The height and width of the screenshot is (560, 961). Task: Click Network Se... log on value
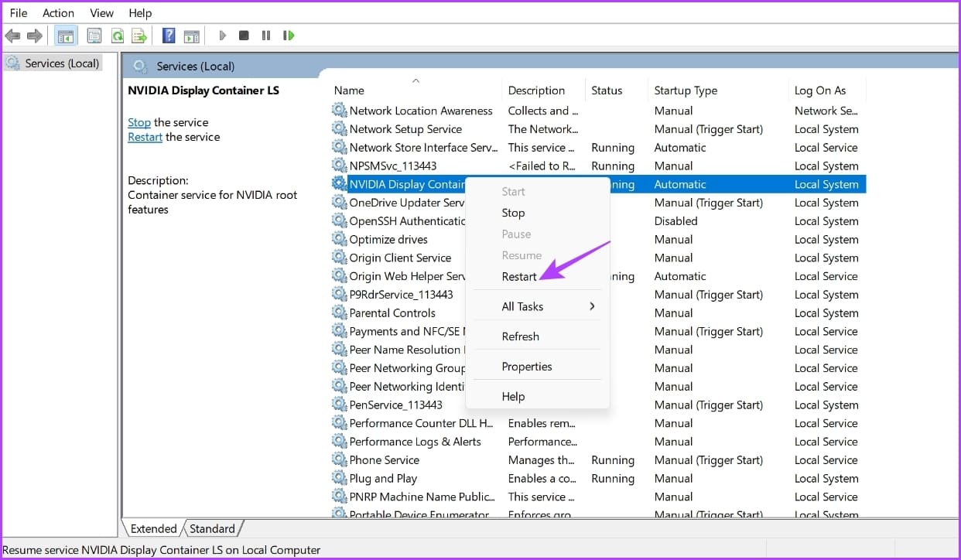click(826, 111)
